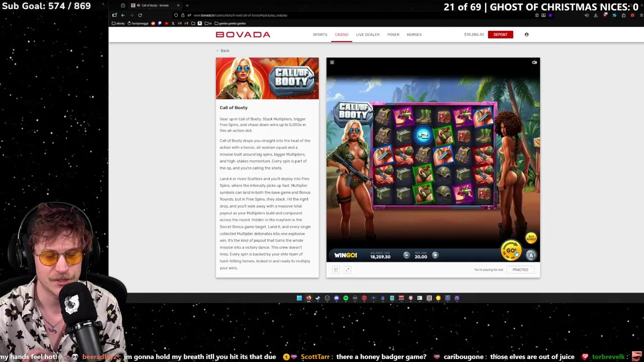Open a new browser tab

click(x=187, y=6)
